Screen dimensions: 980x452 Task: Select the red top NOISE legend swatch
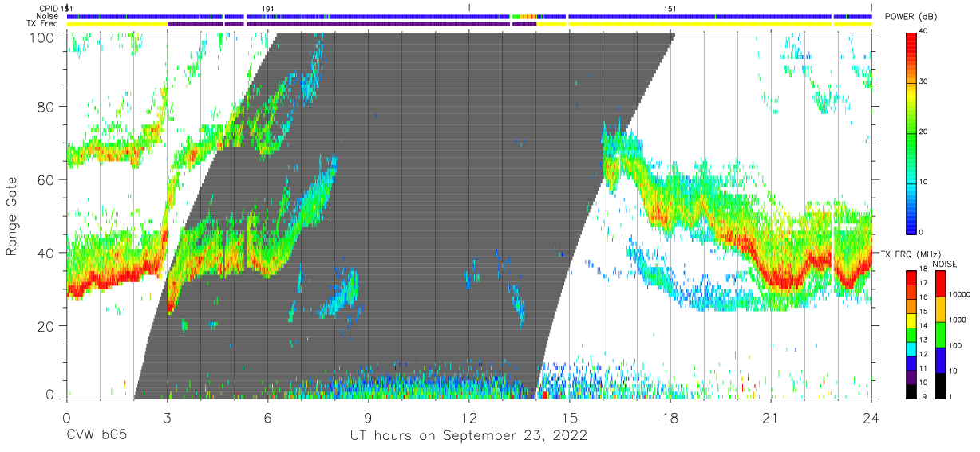(939, 284)
